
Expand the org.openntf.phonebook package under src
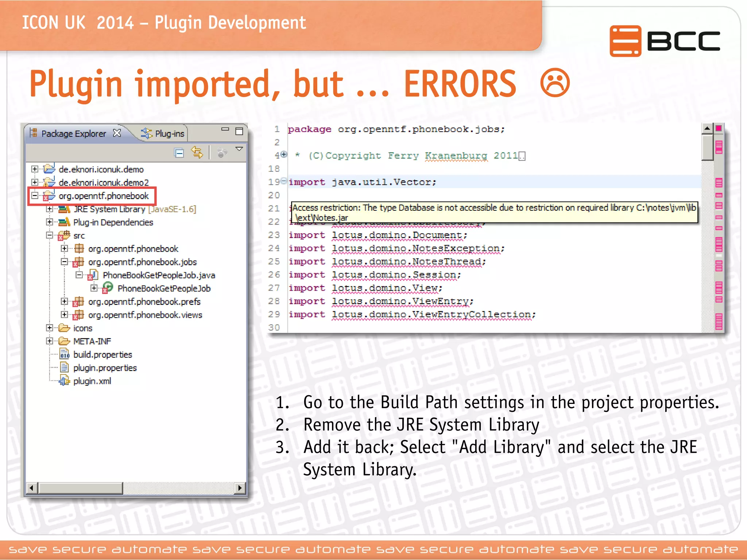coord(64,248)
